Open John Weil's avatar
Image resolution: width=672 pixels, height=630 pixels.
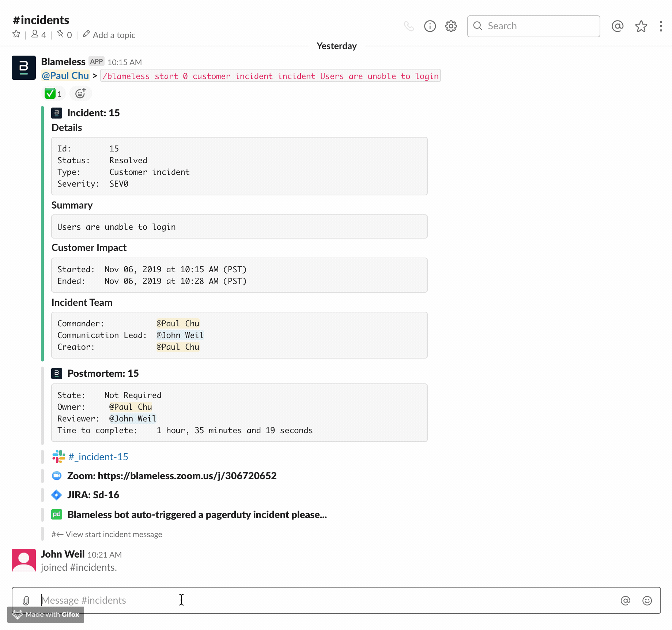pos(24,560)
